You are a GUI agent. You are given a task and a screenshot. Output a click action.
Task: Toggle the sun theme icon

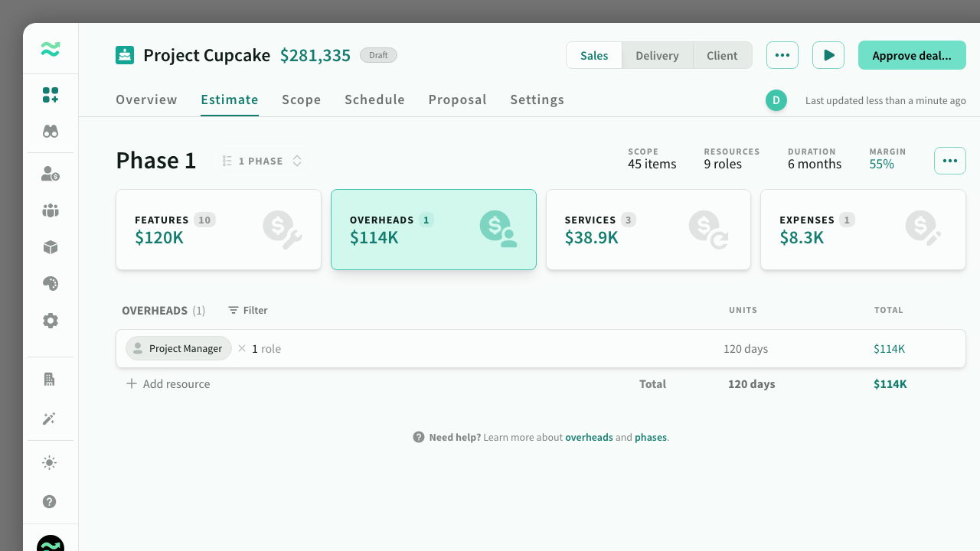click(51, 463)
